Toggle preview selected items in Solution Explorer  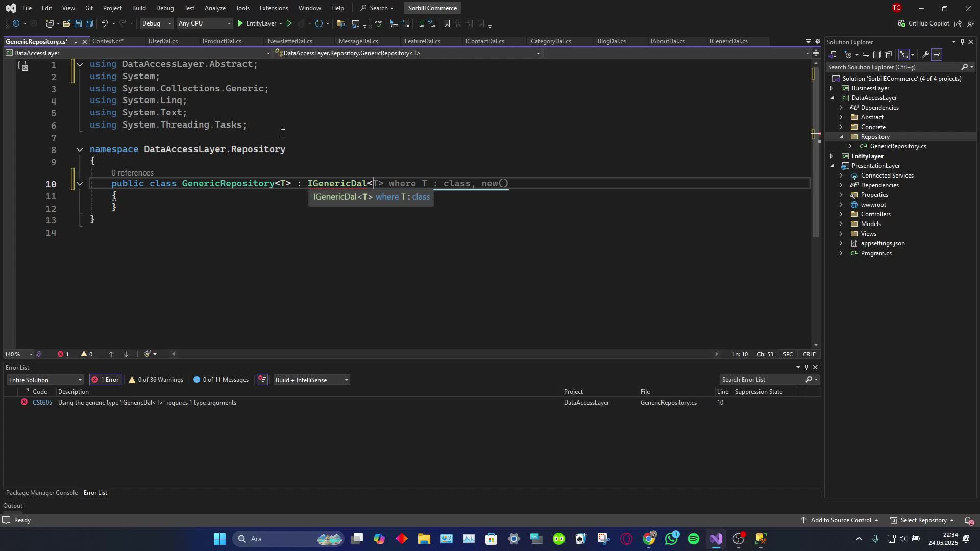[937, 55]
